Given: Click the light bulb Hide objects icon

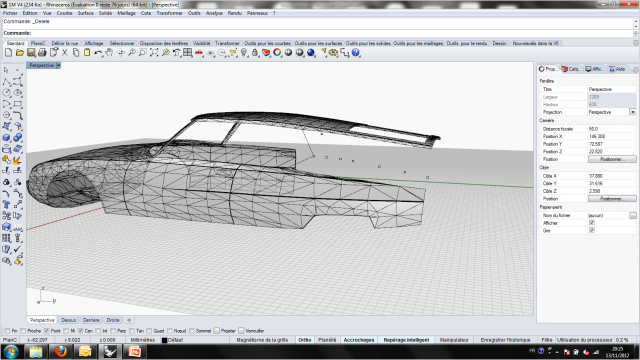Looking at the screenshot, I should pos(244,53).
